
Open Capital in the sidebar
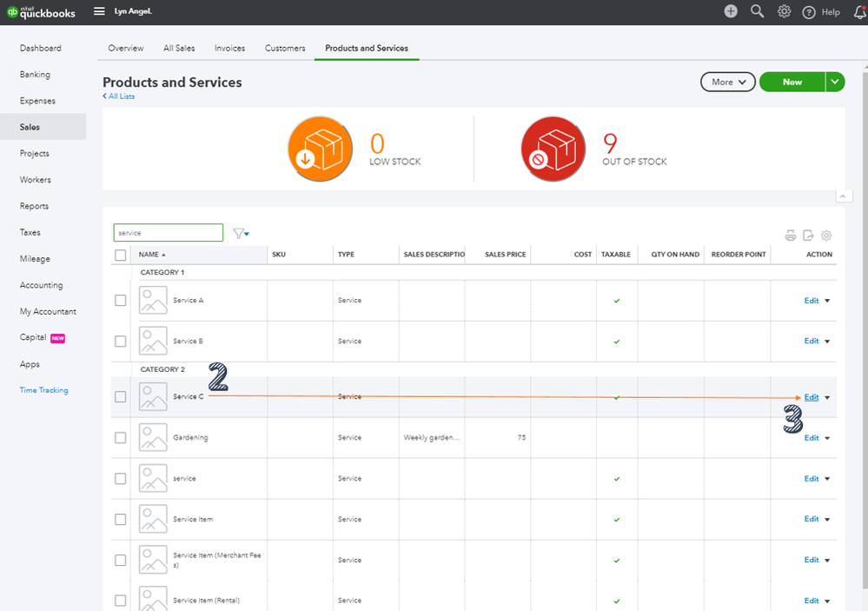pyautogui.click(x=33, y=337)
